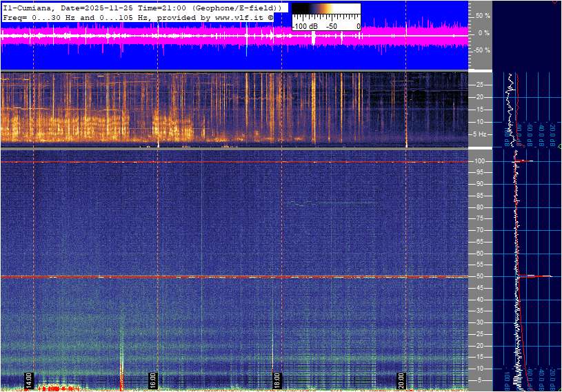
Task: Click the 100 Hz red line in spectrogram
Action: (234, 163)
